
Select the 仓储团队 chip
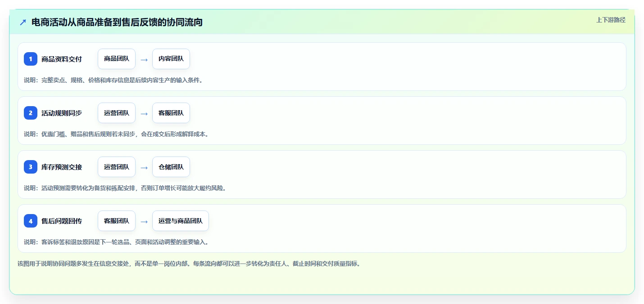pyautogui.click(x=171, y=167)
